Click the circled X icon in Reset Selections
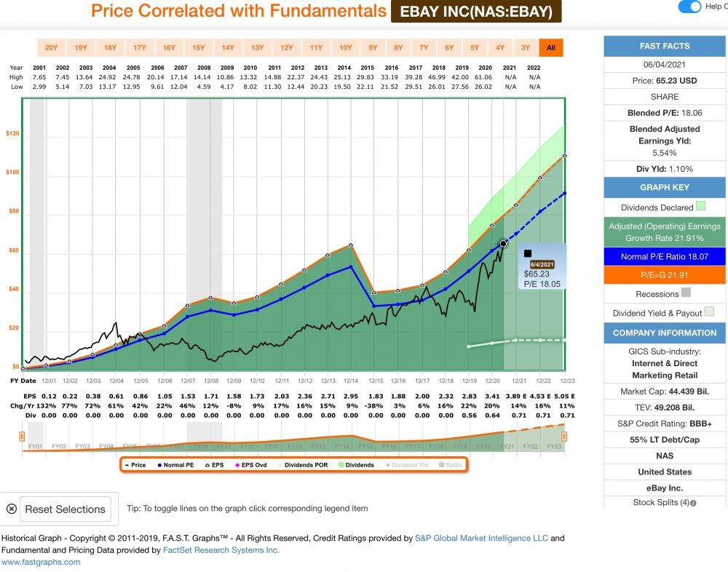728x572 pixels. 12,509
